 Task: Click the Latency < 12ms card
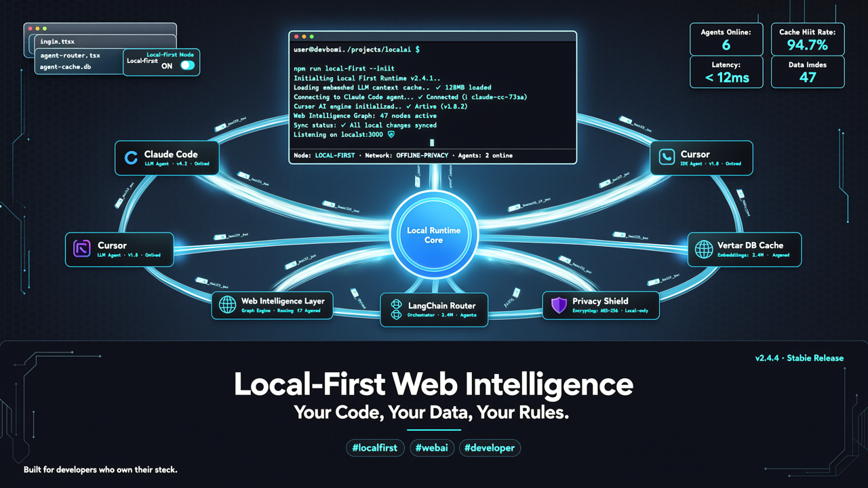click(x=726, y=72)
